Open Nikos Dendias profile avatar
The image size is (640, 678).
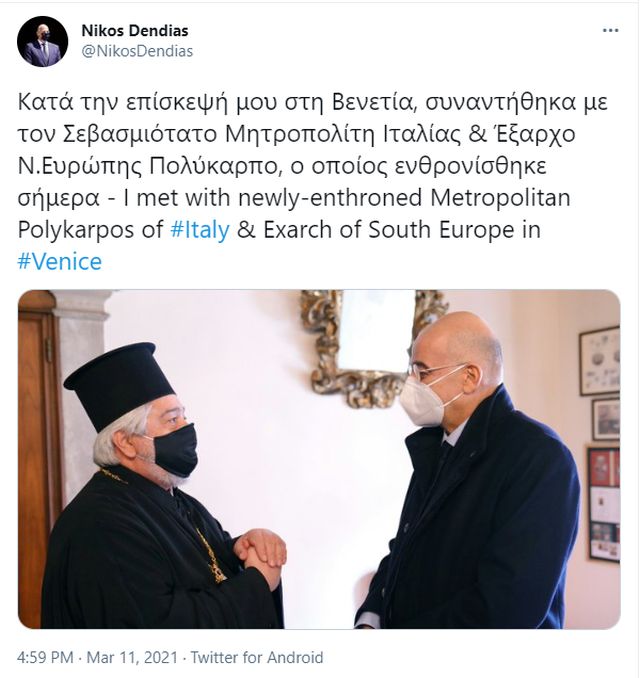pos(42,42)
